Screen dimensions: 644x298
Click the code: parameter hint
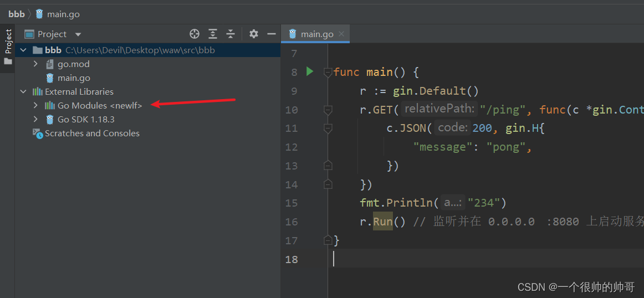coord(453,128)
